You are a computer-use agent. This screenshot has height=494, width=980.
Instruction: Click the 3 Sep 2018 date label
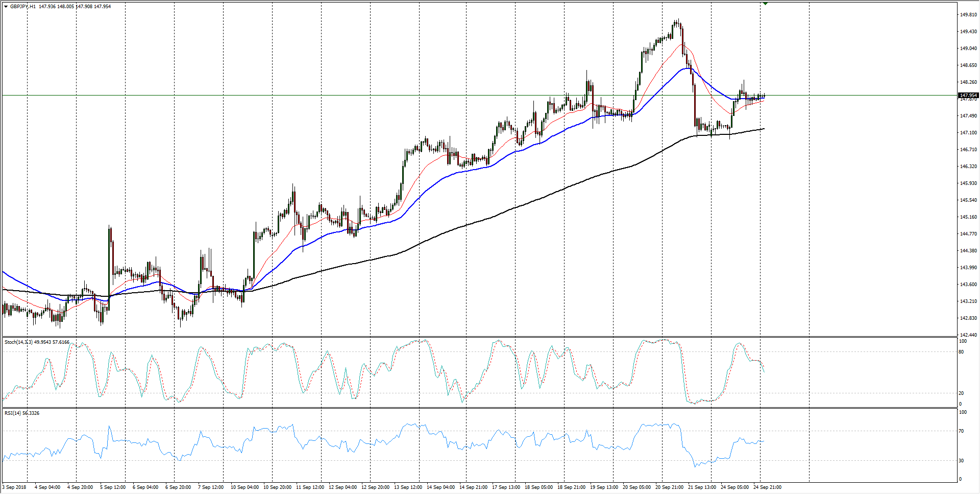[14, 487]
